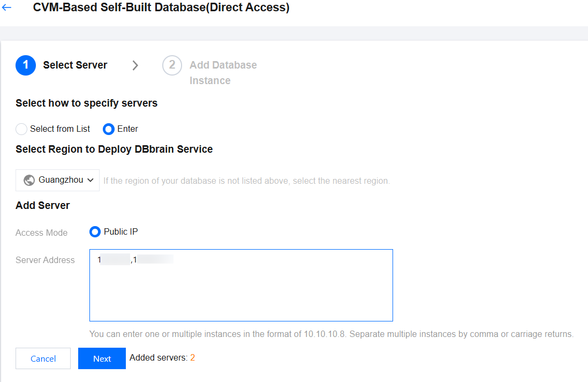
Task: Click the back arrow icon
Action: 7,8
